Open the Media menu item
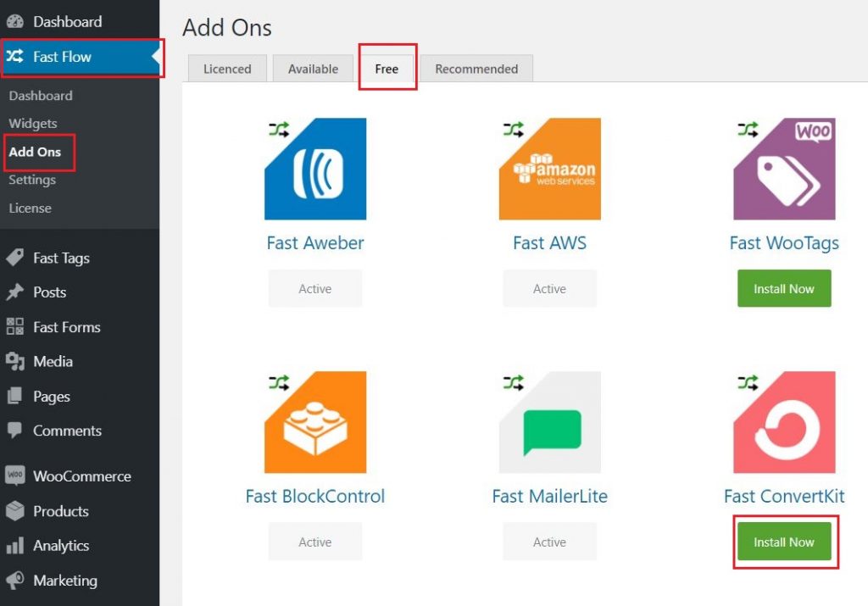Viewport: 868px width, 606px height. [80, 361]
